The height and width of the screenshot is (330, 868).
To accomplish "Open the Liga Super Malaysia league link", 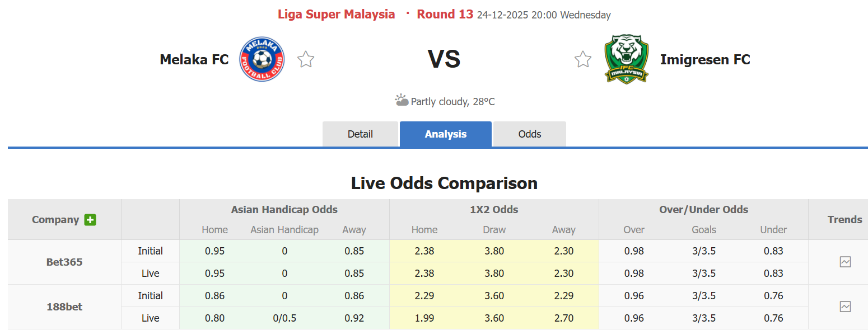I will tap(336, 15).
